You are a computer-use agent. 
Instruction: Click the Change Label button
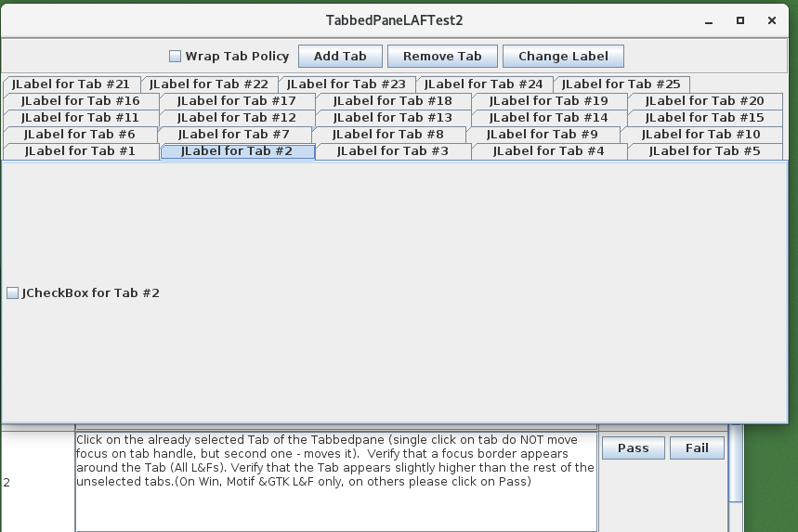563,57
